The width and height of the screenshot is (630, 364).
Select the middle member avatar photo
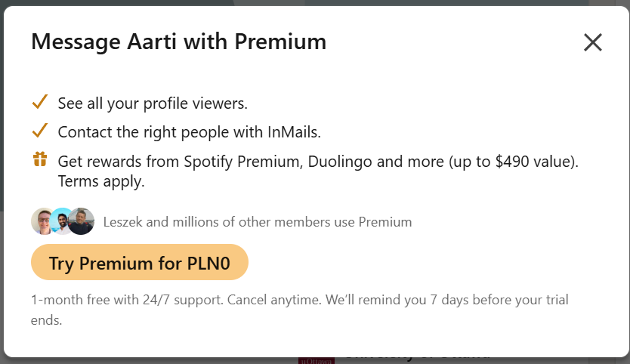62,221
